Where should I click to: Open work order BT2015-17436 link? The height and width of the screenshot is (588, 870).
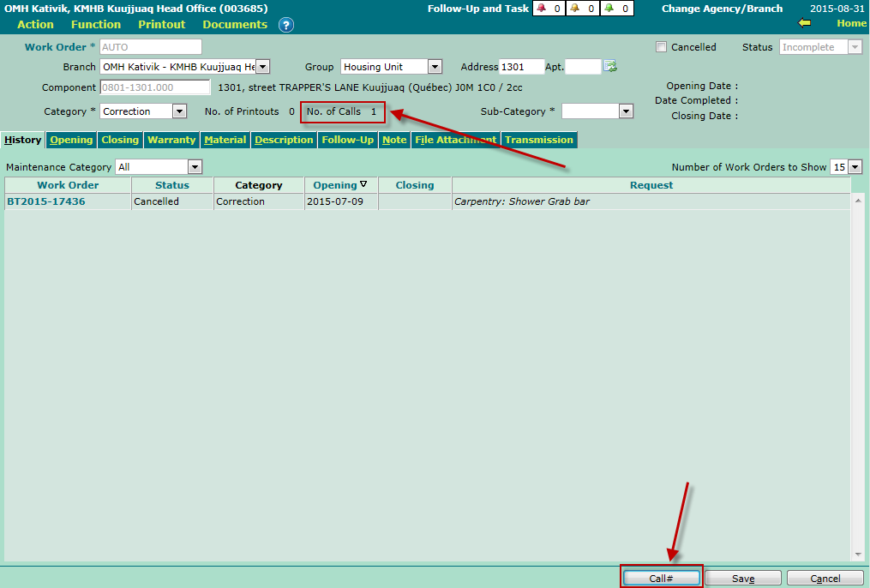pos(46,201)
